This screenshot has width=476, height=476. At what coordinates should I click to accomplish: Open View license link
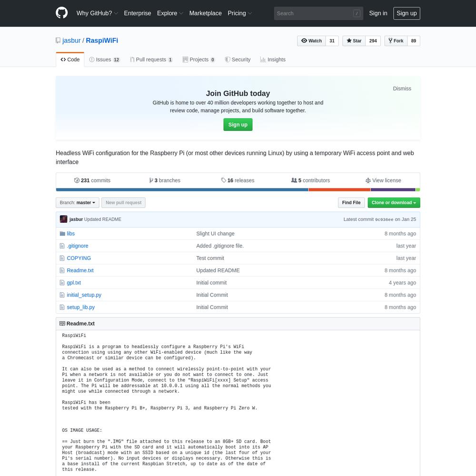(x=383, y=180)
